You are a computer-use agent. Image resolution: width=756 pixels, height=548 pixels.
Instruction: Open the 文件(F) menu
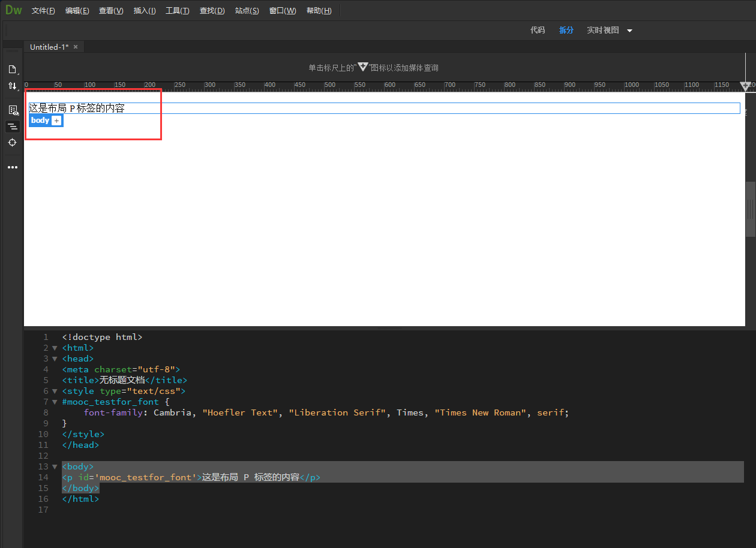[43, 11]
